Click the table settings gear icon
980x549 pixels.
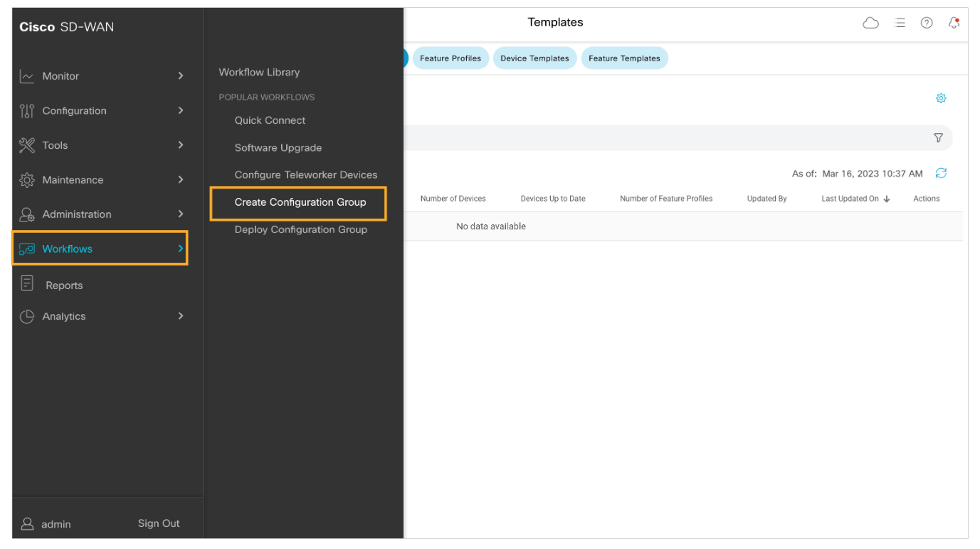pos(941,98)
